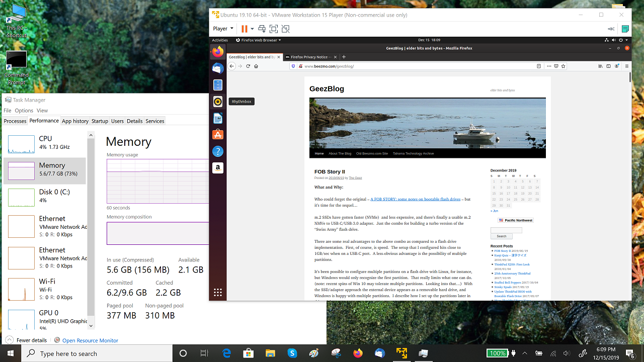Open the File menu in Task Manager
This screenshot has width=644, height=362.
(8, 111)
